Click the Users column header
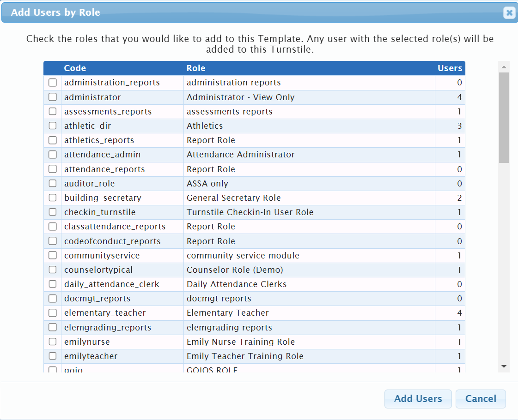518x420 pixels. [450, 68]
